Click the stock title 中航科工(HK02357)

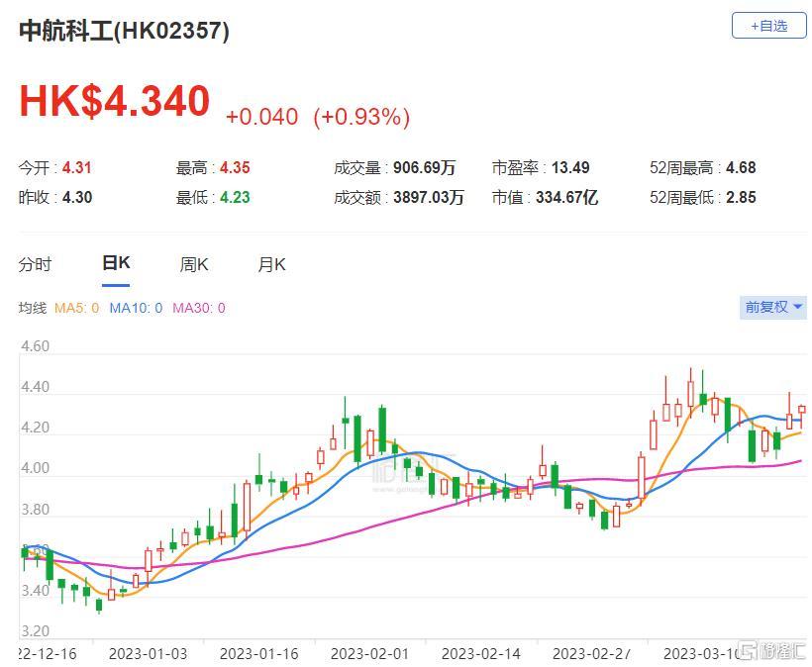[x=125, y=31]
